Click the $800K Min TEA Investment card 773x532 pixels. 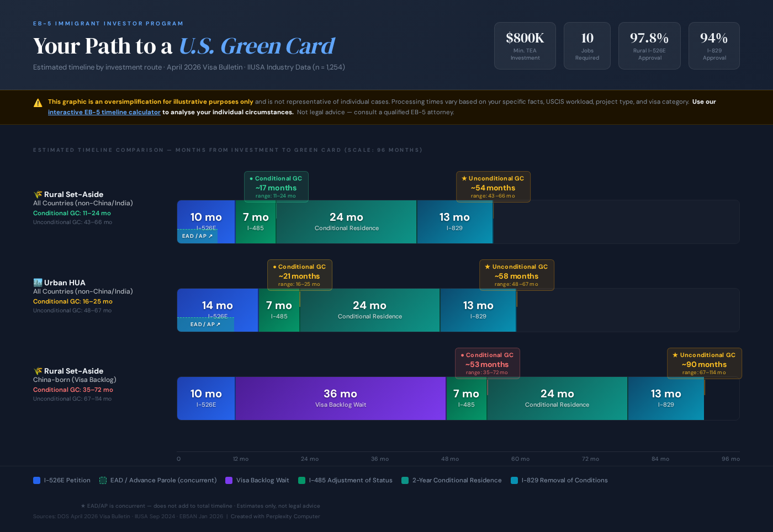[525, 45]
